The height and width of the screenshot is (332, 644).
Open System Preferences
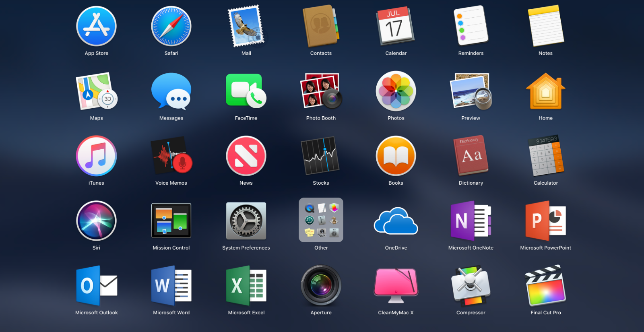tap(246, 221)
